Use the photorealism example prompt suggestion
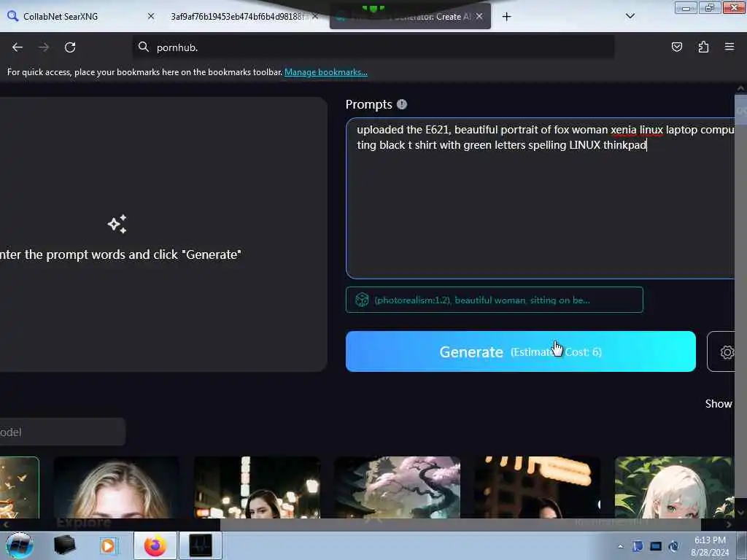 494,300
